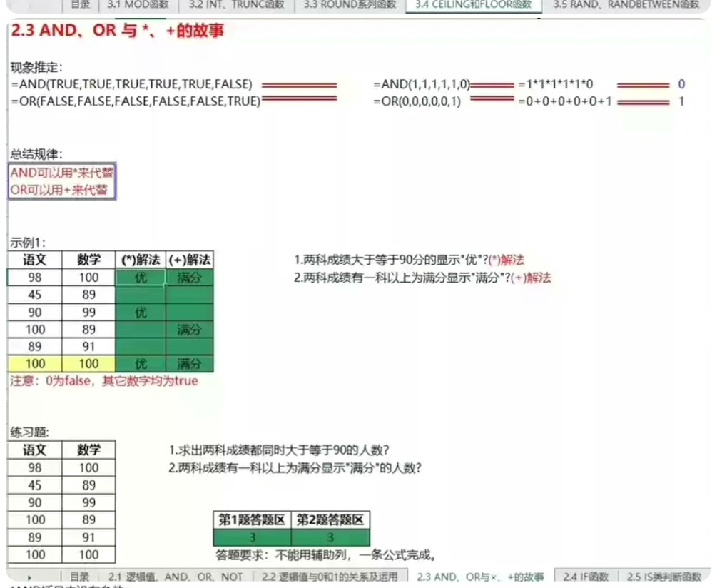Go to bottom 目录 sheet tab

[x=80, y=577]
